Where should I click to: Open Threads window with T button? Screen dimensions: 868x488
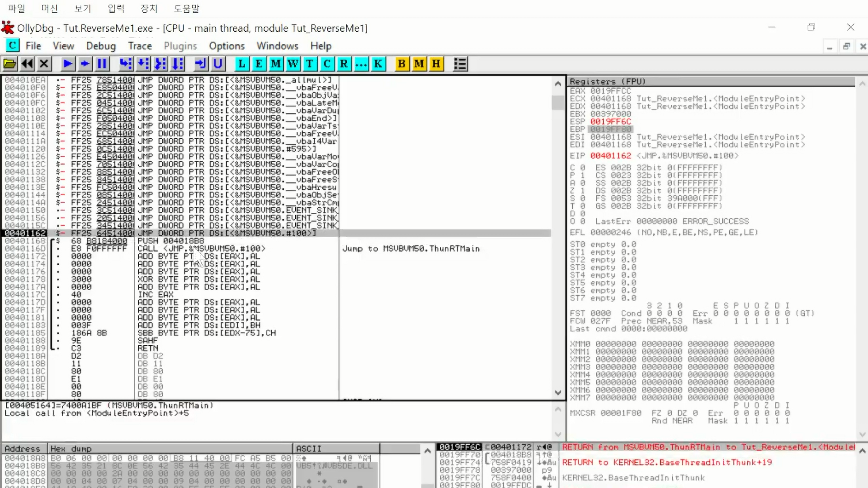coord(310,64)
